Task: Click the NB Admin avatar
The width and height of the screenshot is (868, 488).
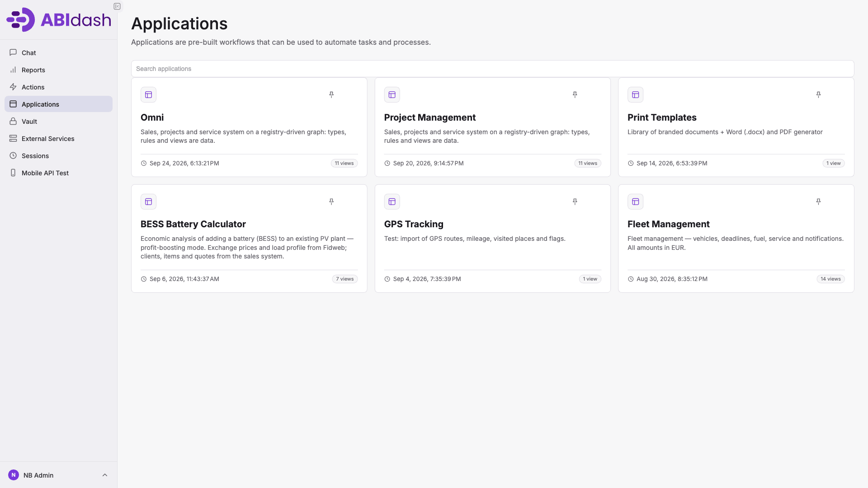Action: (14, 475)
